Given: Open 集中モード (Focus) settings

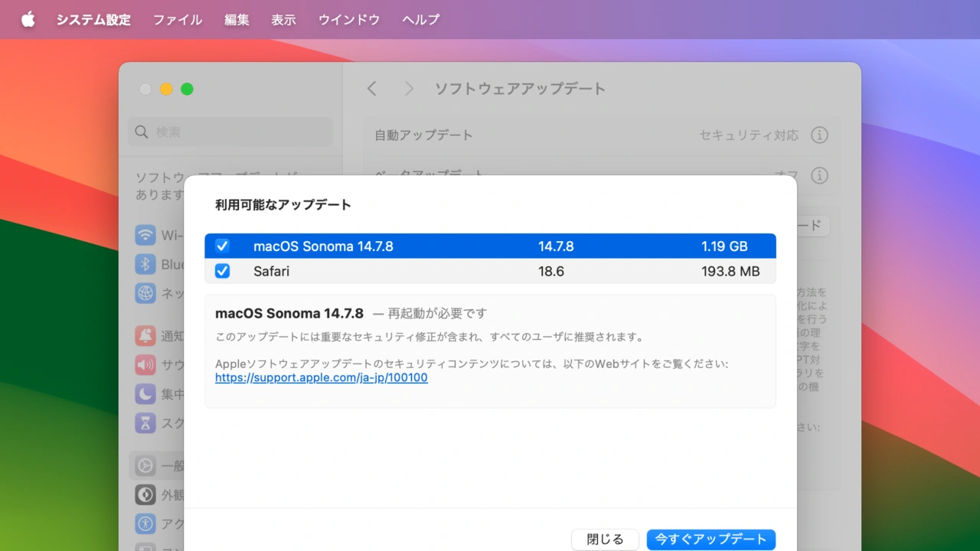Looking at the screenshot, I should coord(145,394).
